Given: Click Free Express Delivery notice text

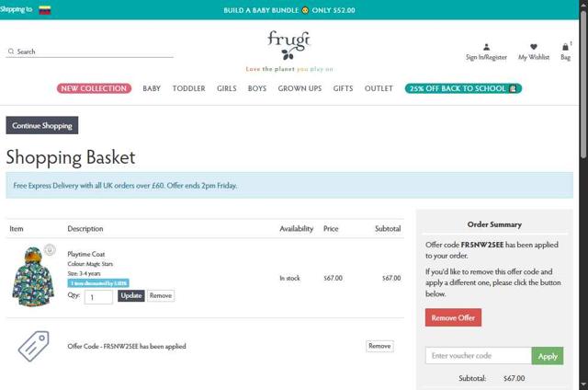Looking at the screenshot, I should point(125,186).
